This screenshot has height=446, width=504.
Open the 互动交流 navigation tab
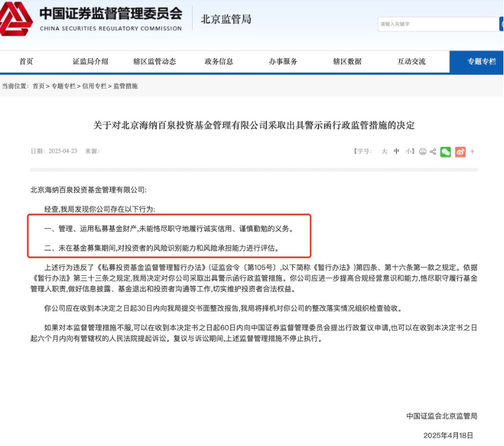pyautogui.click(x=411, y=61)
